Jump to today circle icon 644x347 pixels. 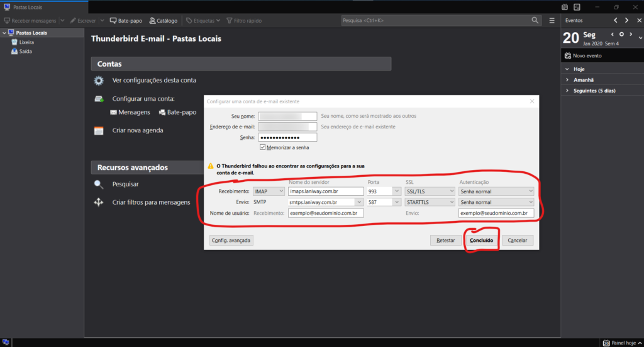621,35
